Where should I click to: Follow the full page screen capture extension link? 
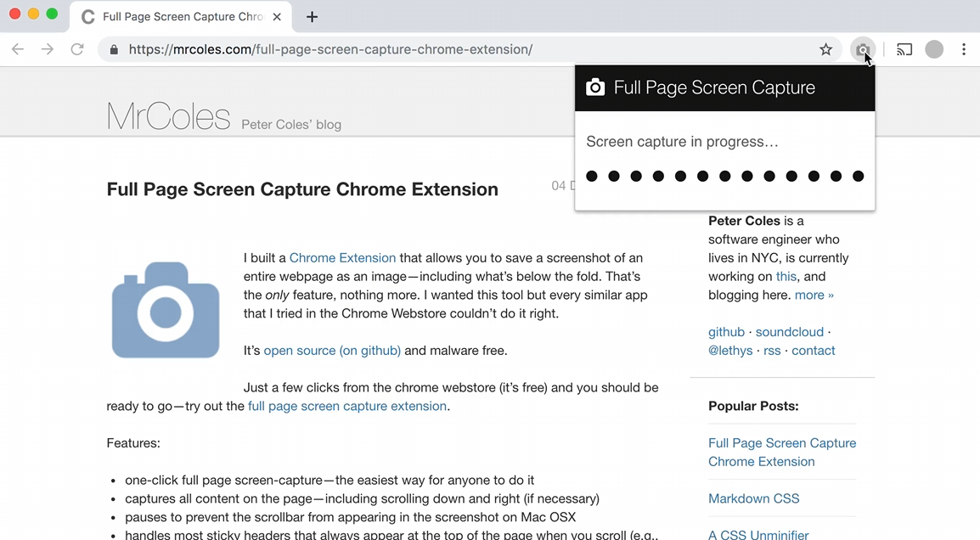pyautogui.click(x=346, y=406)
